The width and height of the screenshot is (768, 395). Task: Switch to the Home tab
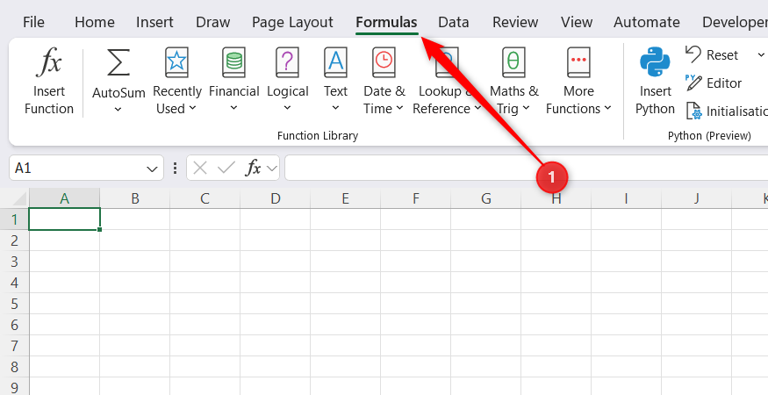95,22
